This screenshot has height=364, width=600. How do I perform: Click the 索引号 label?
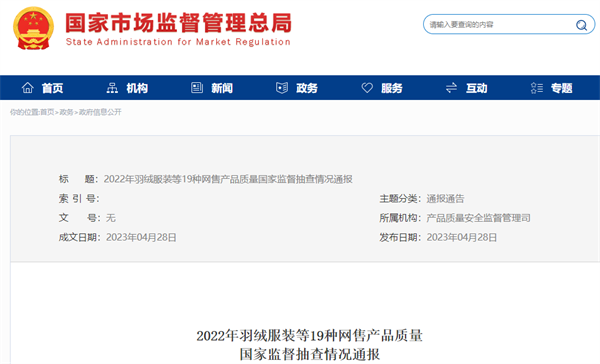pyautogui.click(x=79, y=198)
